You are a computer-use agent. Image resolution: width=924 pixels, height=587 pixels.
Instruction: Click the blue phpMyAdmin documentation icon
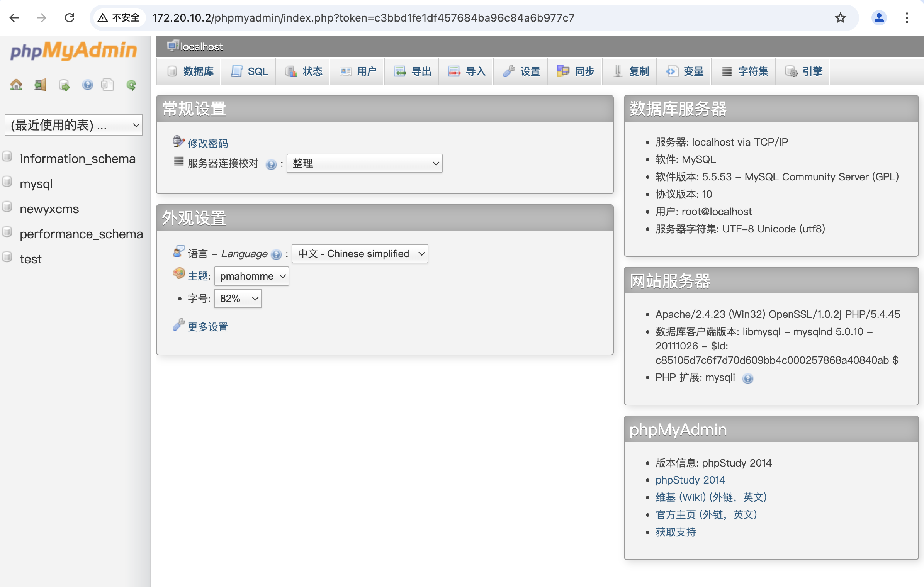tap(88, 85)
